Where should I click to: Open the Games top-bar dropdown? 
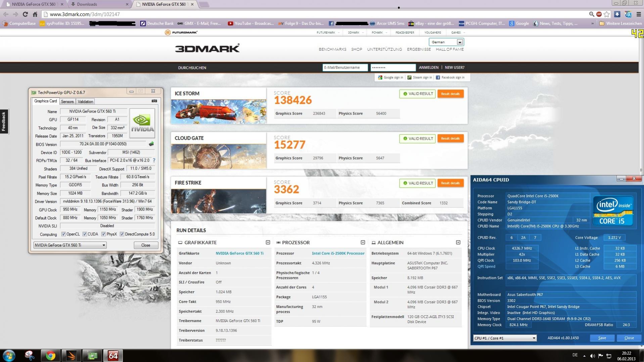click(x=458, y=33)
